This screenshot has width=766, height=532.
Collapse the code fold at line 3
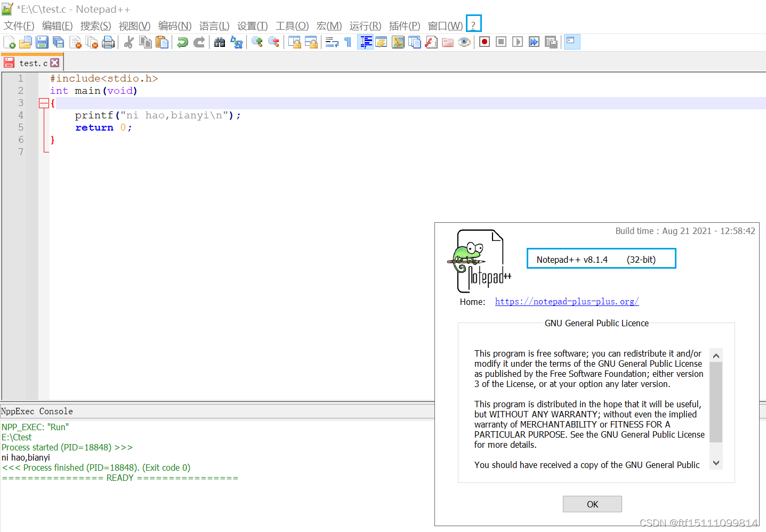(x=44, y=103)
